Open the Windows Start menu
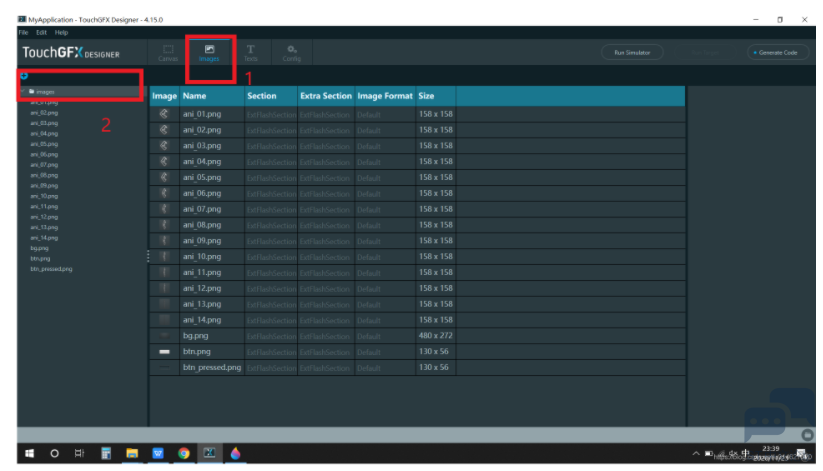This screenshot has height=471, width=823. pyautogui.click(x=29, y=453)
